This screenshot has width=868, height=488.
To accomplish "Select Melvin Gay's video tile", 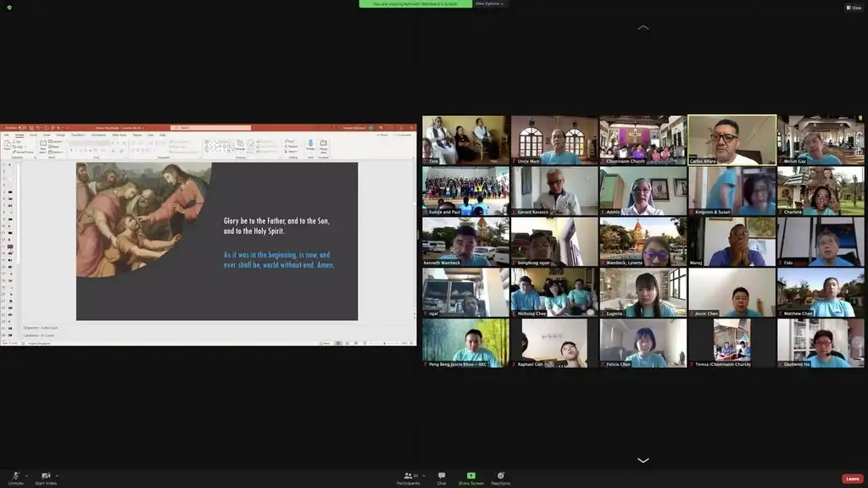I will tap(821, 140).
